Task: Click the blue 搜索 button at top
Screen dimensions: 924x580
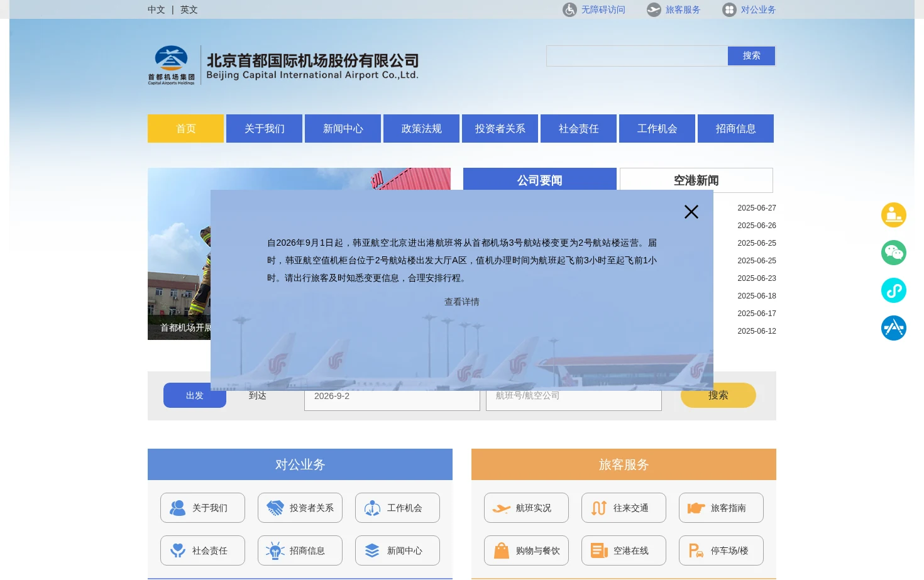Action: 751,56
